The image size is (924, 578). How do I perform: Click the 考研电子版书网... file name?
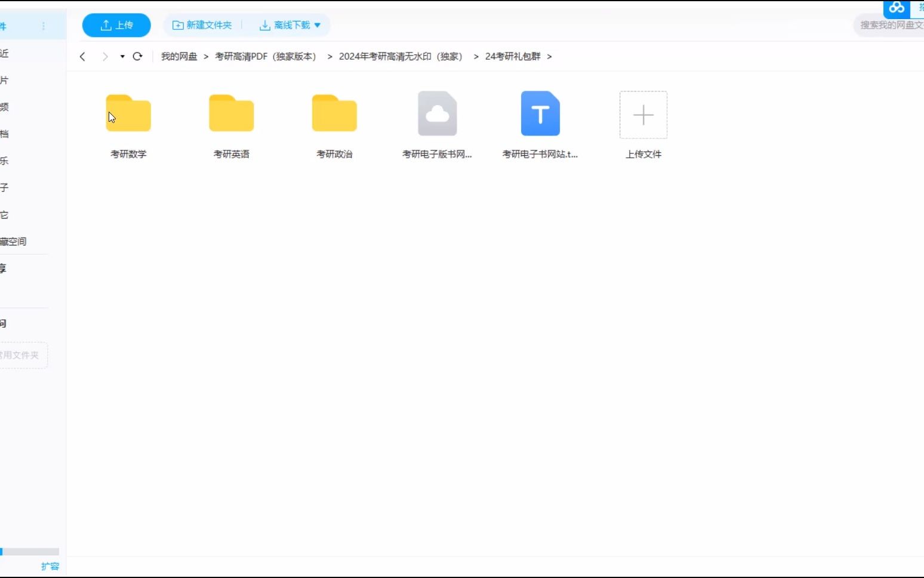(438, 154)
